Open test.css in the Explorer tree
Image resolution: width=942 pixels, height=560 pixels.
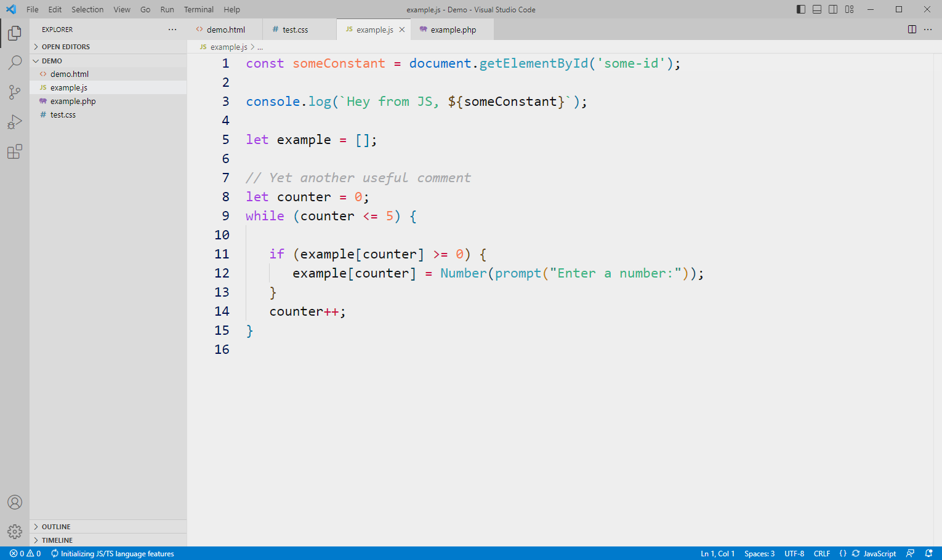point(108,114)
